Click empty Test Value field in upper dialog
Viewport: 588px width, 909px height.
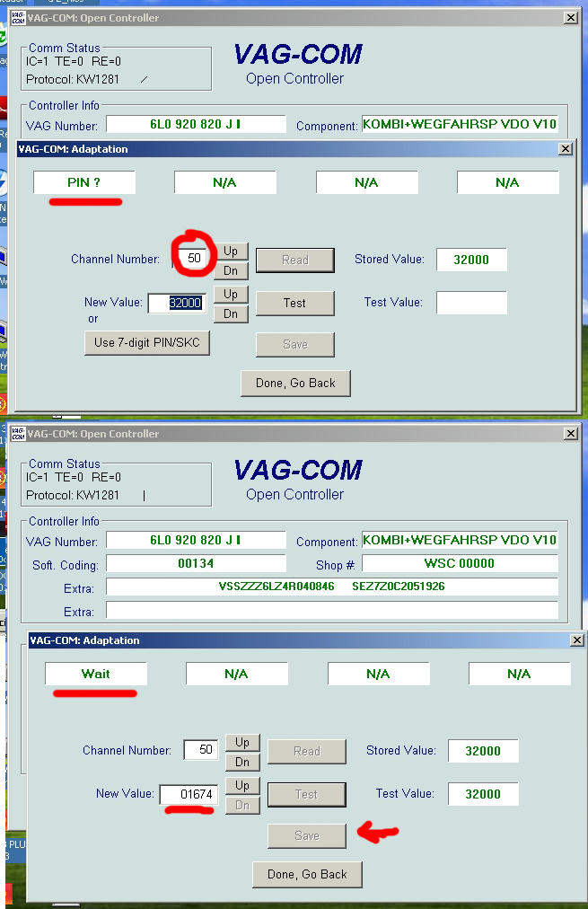click(471, 303)
